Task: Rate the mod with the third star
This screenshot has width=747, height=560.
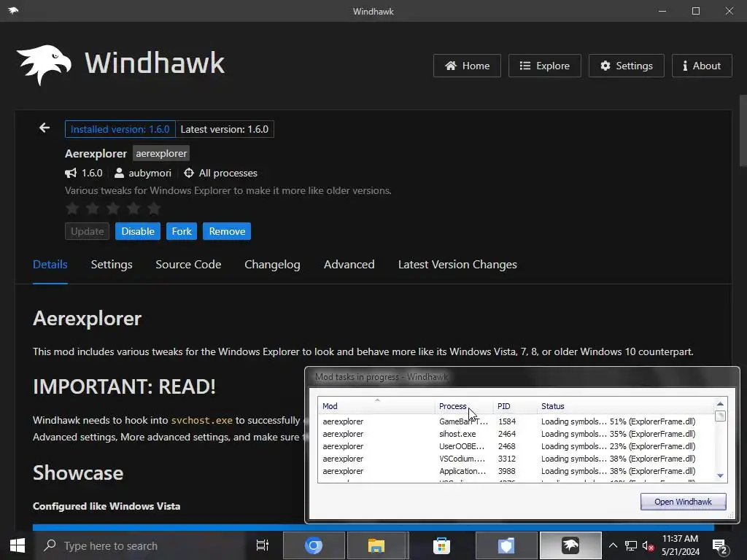Action: click(113, 208)
